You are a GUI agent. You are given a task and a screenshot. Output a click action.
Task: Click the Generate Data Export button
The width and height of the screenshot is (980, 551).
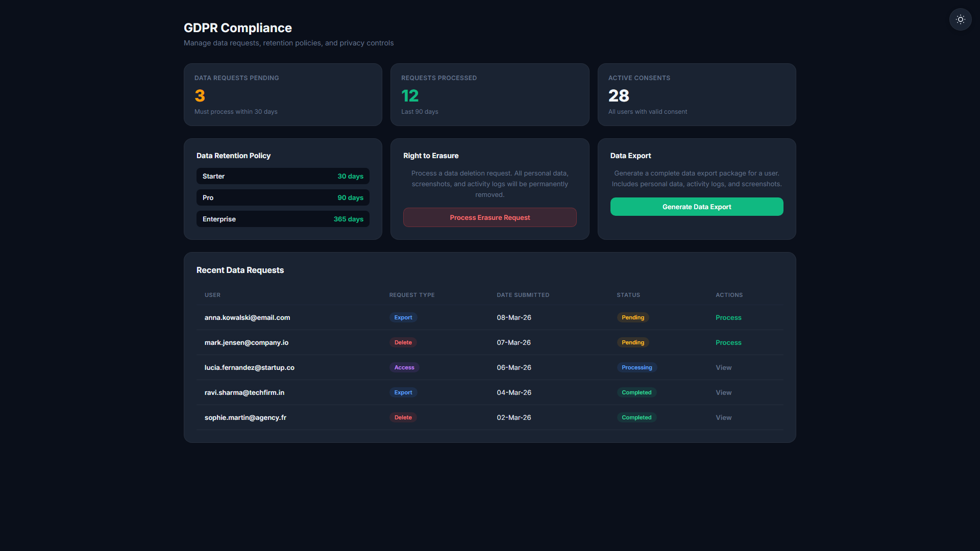pos(697,207)
